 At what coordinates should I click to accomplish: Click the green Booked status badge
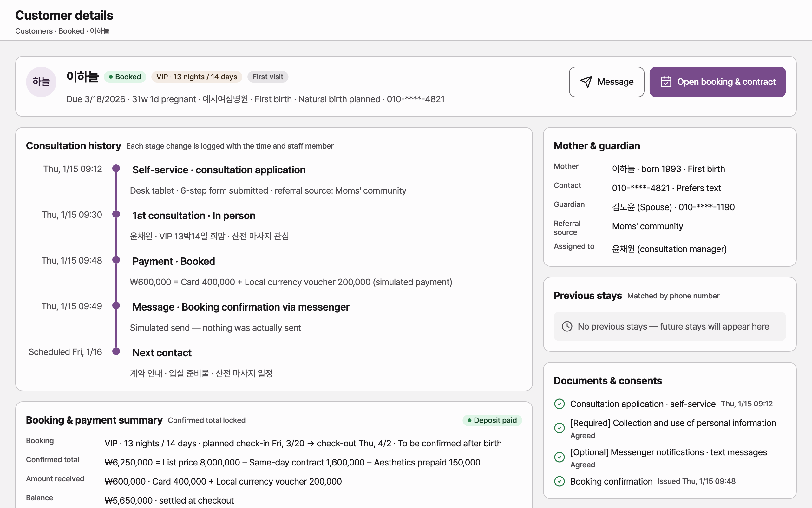125,77
